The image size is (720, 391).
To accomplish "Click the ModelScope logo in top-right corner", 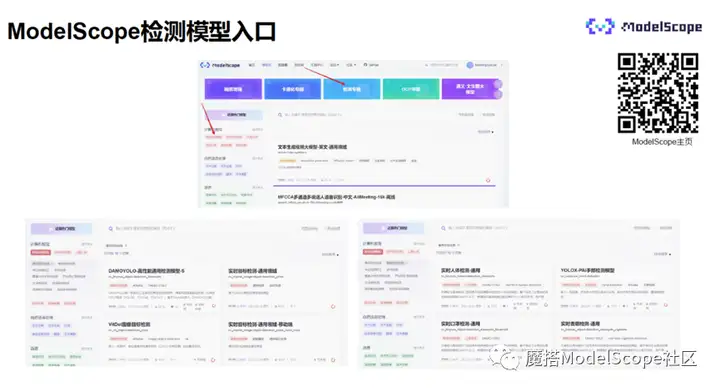I will 644,27.
